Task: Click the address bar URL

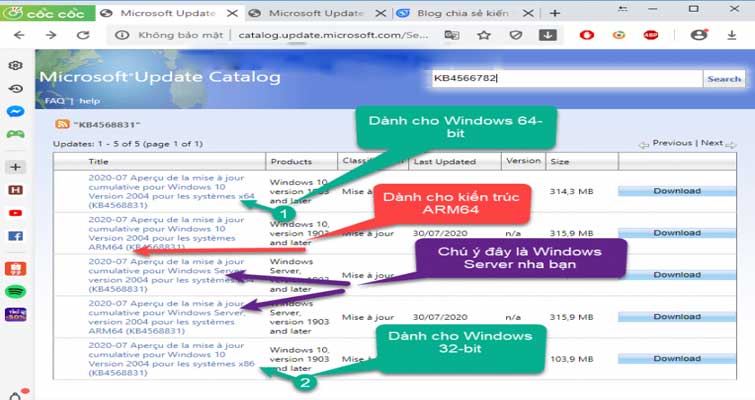Action: tap(332, 35)
